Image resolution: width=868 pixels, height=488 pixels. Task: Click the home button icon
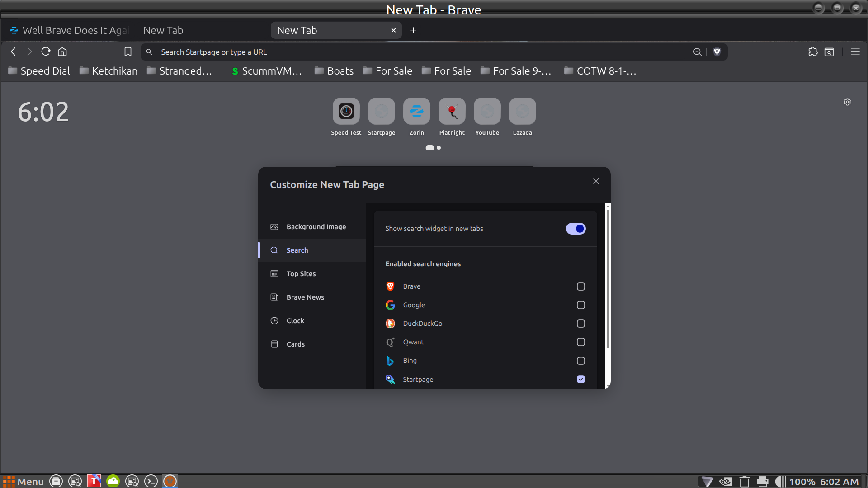62,52
